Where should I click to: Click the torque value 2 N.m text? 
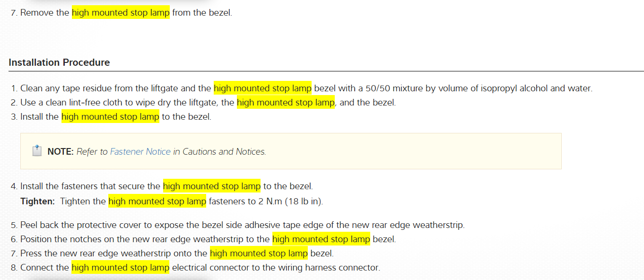pos(268,201)
